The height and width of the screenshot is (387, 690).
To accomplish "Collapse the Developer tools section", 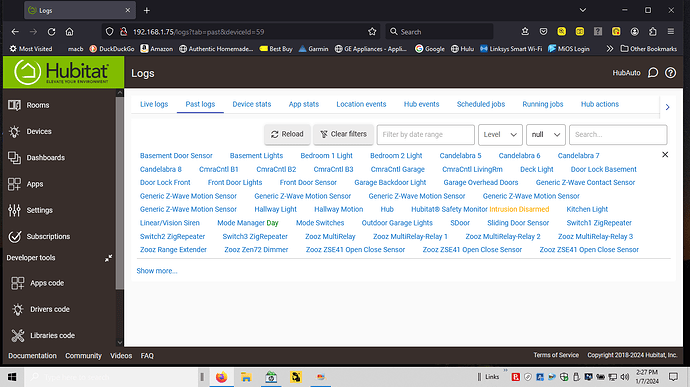I will click(x=108, y=258).
